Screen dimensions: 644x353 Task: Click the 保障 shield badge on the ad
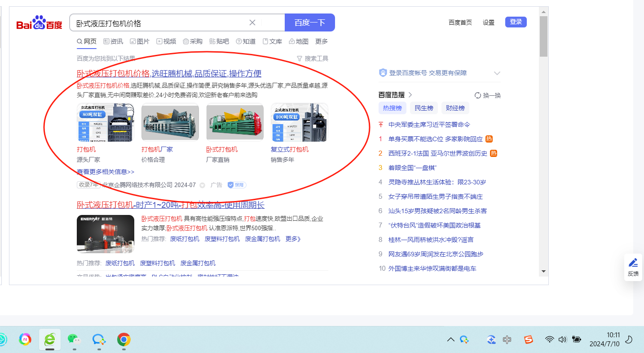pyautogui.click(x=237, y=185)
